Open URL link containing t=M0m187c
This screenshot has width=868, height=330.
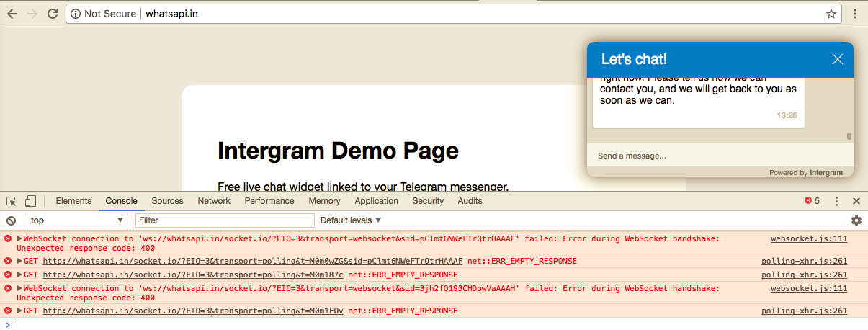click(x=192, y=275)
